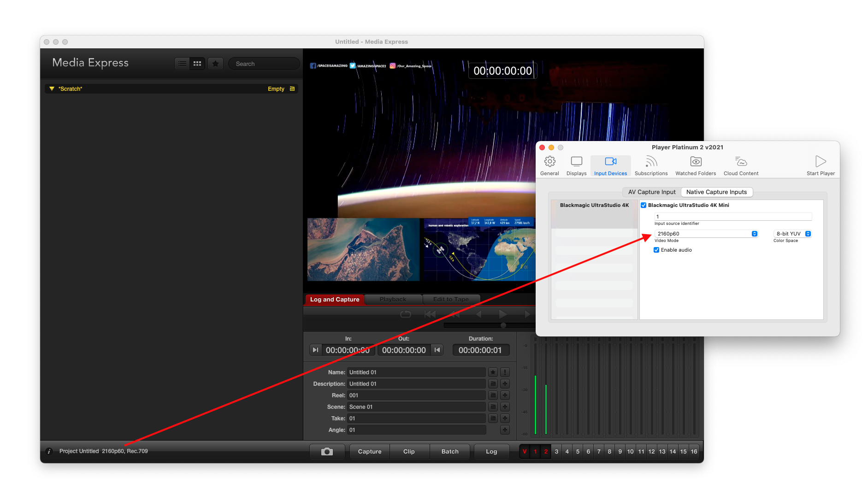Enable audio channel 4
This screenshot has width=868, height=501.
(x=567, y=452)
